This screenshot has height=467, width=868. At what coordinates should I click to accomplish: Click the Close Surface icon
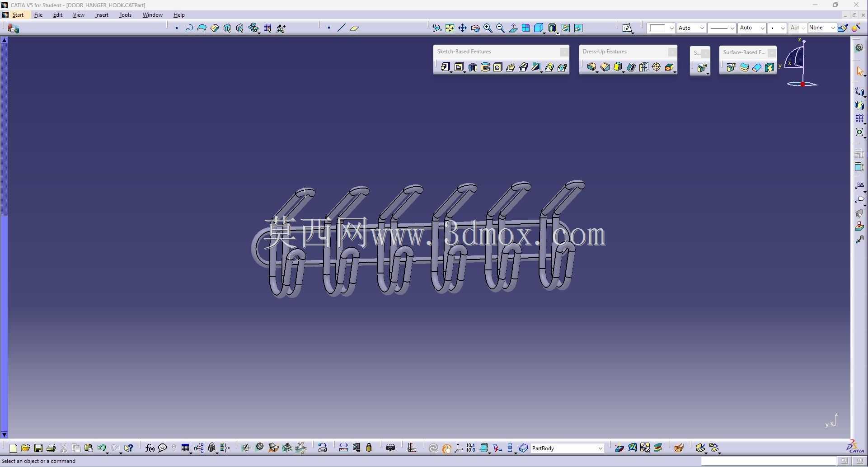coord(756,67)
